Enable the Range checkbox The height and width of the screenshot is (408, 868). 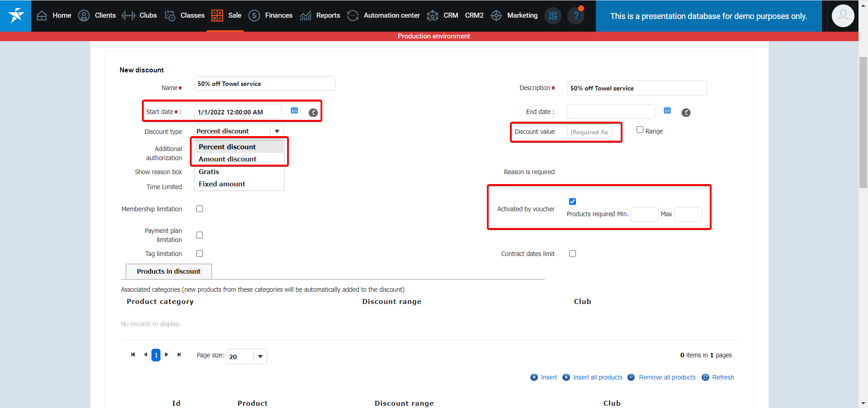[x=640, y=130]
